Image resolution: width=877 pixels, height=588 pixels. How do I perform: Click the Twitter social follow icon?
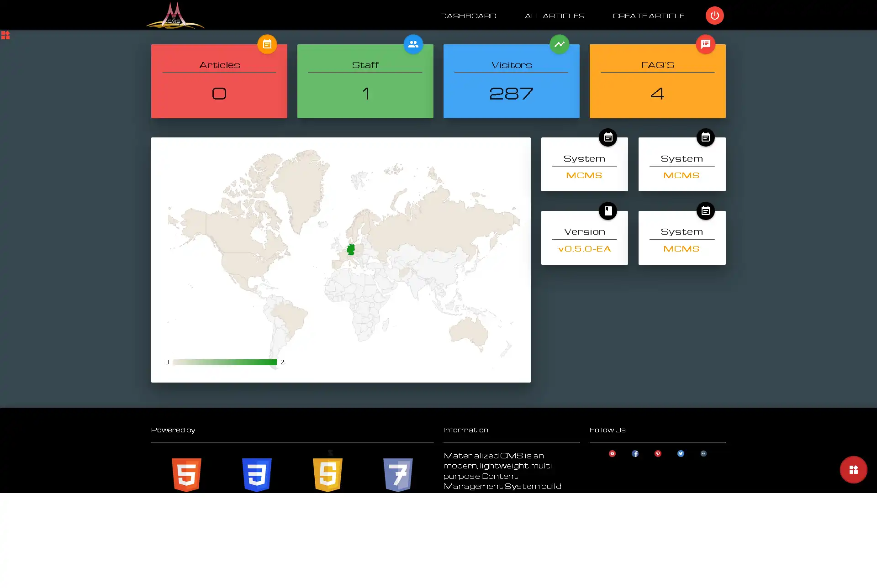(681, 453)
